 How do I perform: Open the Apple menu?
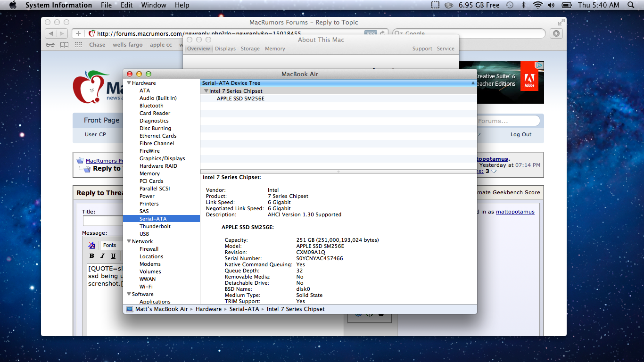pyautogui.click(x=13, y=5)
